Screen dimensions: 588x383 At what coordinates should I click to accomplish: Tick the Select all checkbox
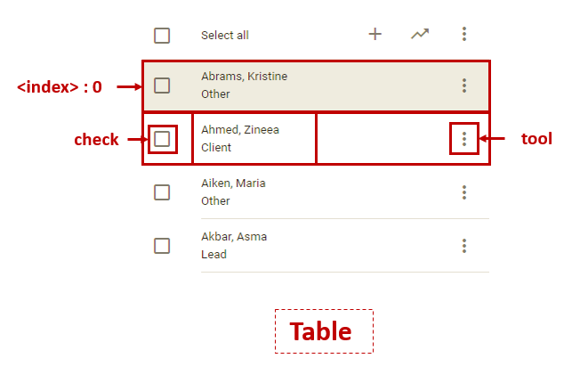point(162,36)
